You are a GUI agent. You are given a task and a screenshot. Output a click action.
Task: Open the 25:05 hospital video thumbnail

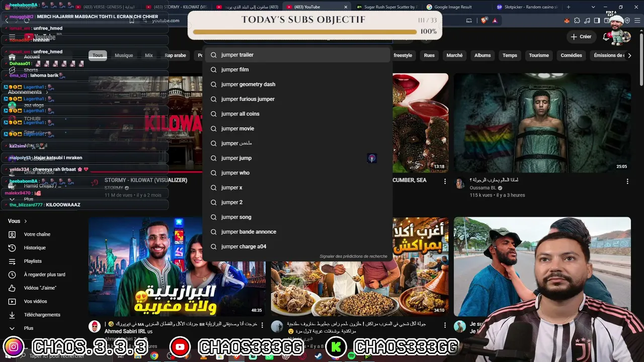coord(542,123)
